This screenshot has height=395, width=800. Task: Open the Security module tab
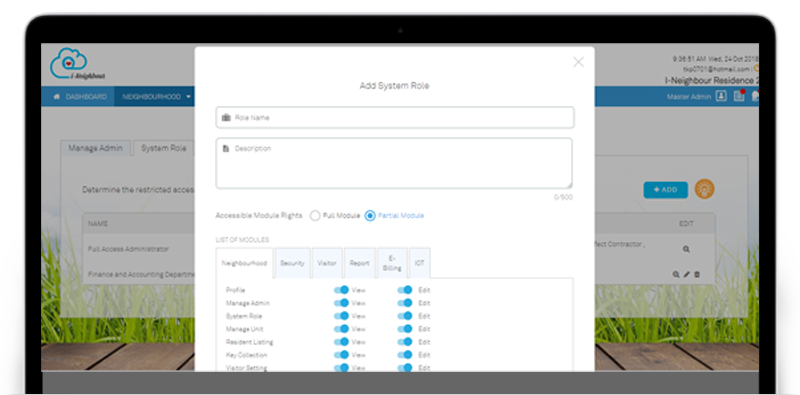point(292,263)
